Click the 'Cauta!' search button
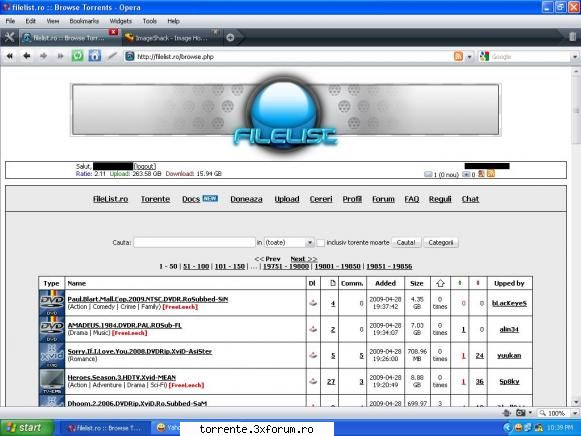 pos(406,243)
